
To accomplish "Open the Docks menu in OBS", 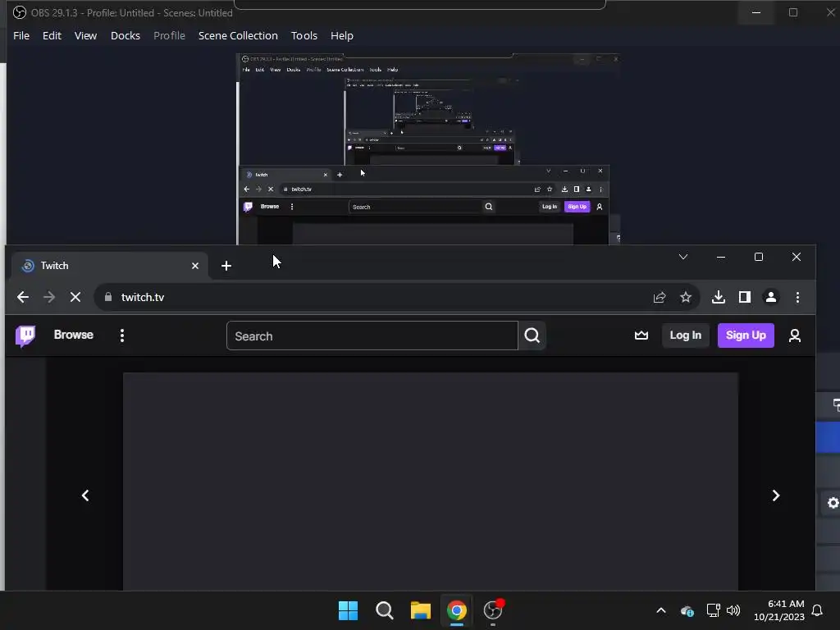I will click(x=126, y=35).
